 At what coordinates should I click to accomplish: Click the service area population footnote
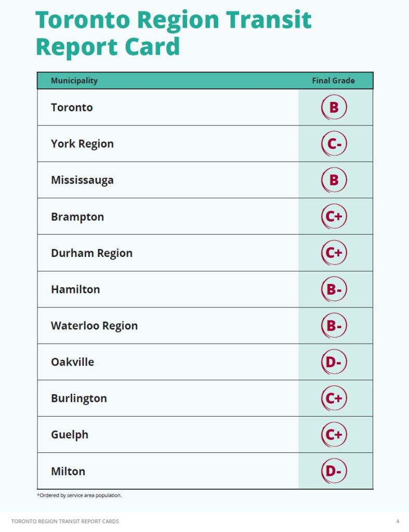pos(80,496)
